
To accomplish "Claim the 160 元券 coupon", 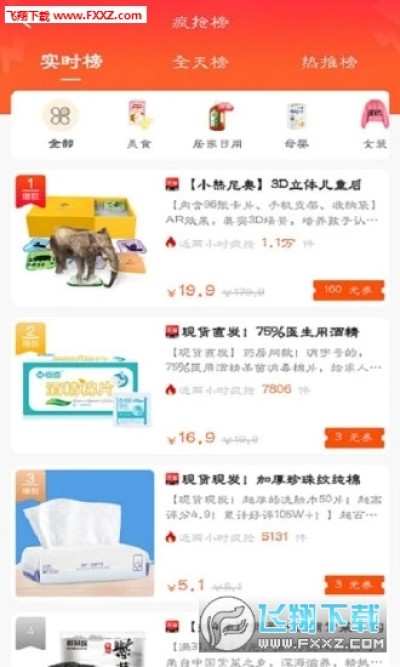I will [349, 290].
